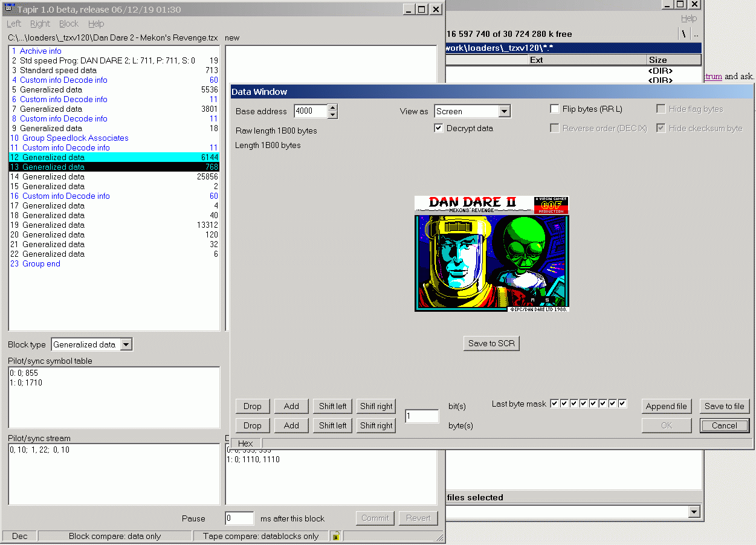Click the bit/byte count input field

pyautogui.click(x=422, y=416)
